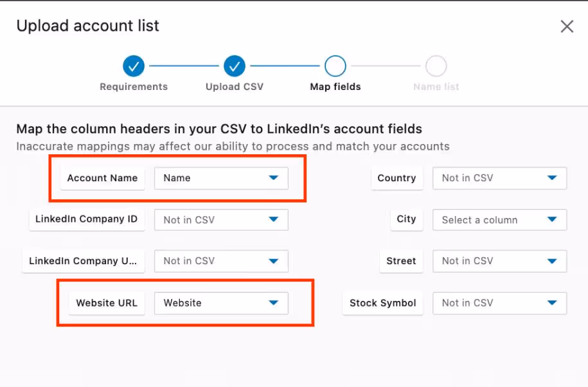The image size is (588, 387).
Task: Close the Upload account list dialog
Action: click(566, 26)
